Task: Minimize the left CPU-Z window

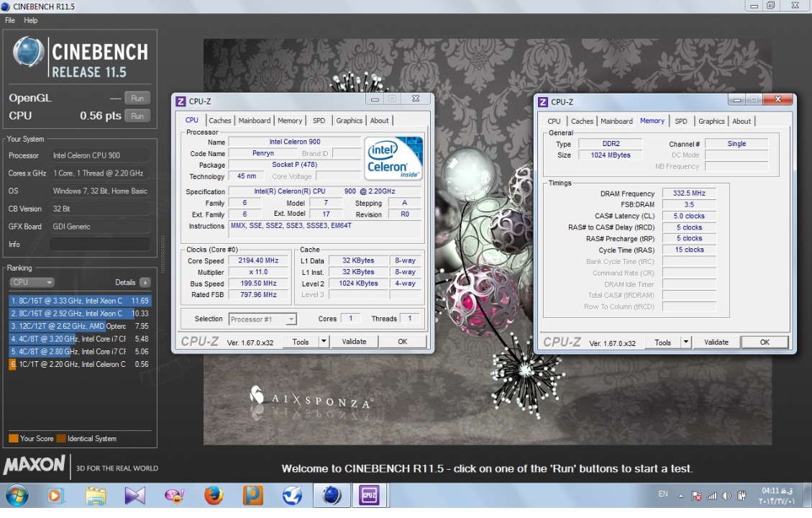Action: pos(375,99)
